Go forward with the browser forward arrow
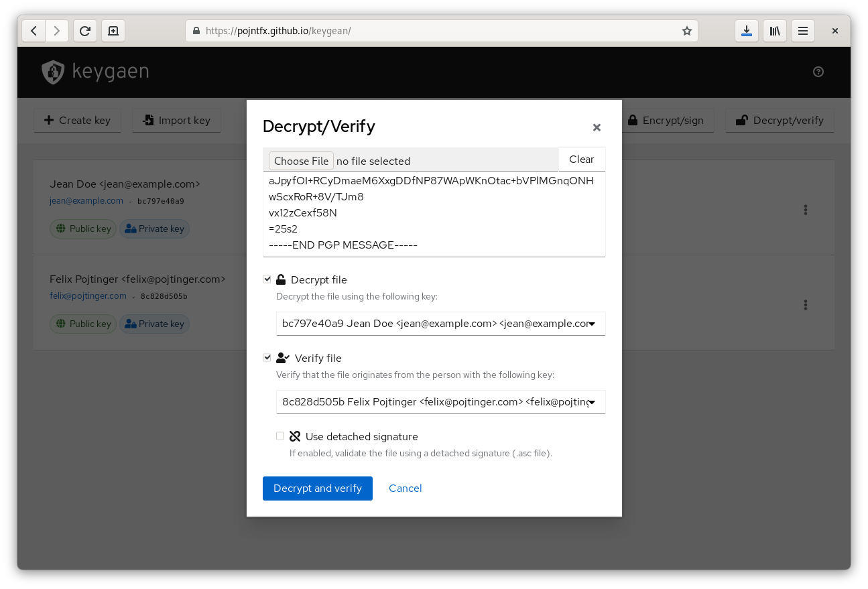Image resolution: width=868 pixels, height=589 pixels. tap(57, 31)
